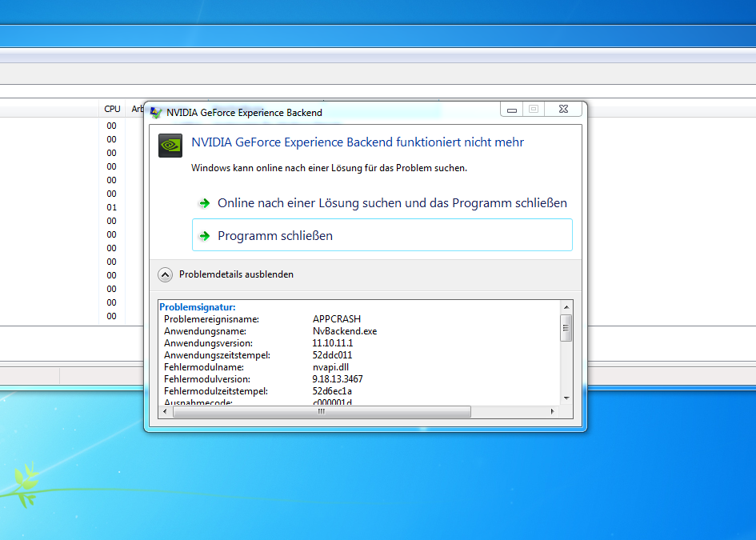Select version value 11.10.11.1
Viewport: 756px width, 540px height.
[333, 343]
